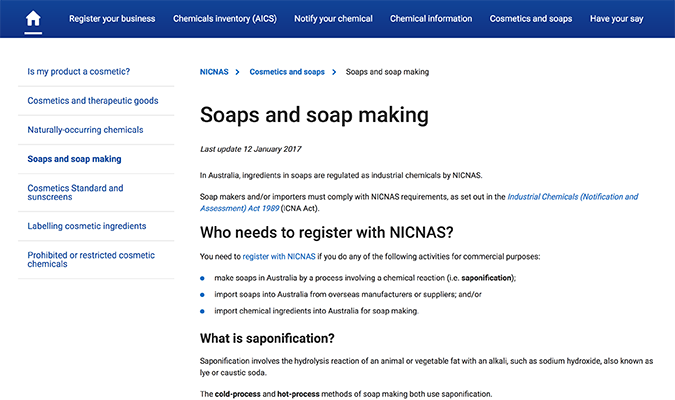Go to Cosmetics and therapeutic goods page
The width and height of the screenshot is (675, 400).
(x=92, y=101)
